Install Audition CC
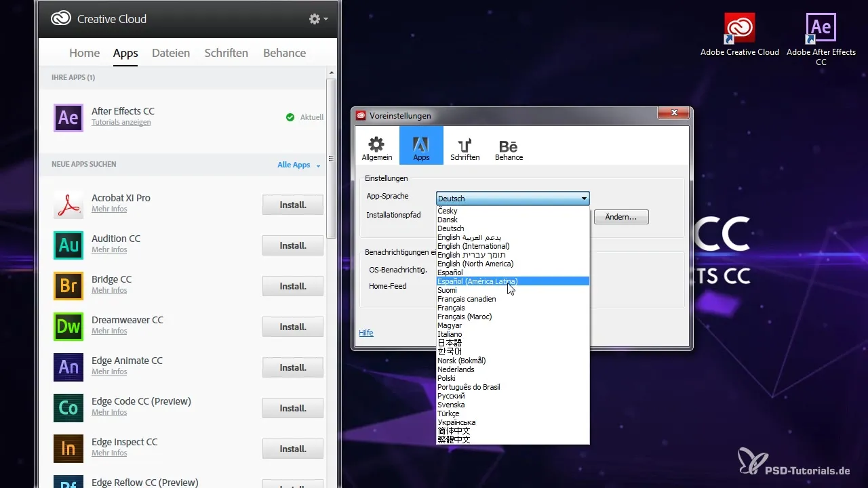The image size is (868, 488). tap(293, 245)
